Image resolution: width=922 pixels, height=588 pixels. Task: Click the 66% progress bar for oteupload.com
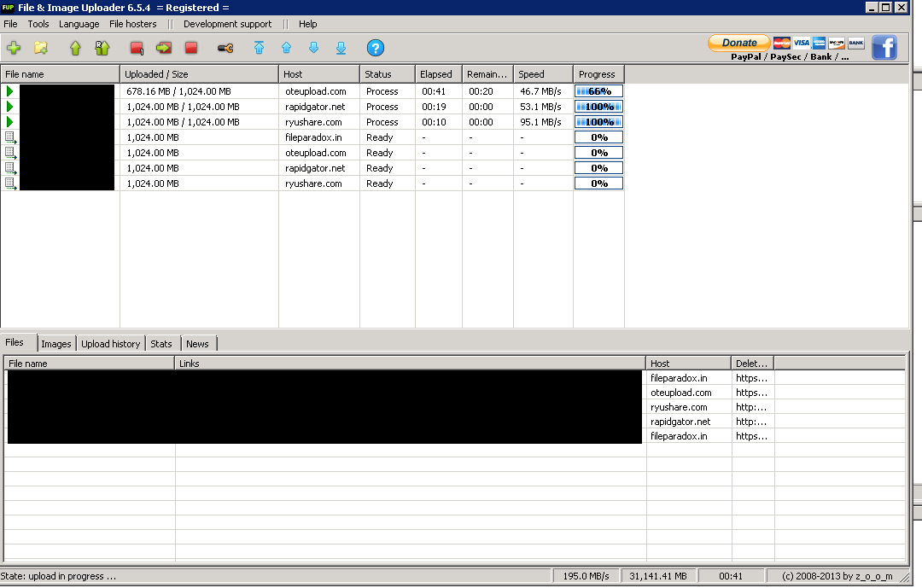(598, 91)
